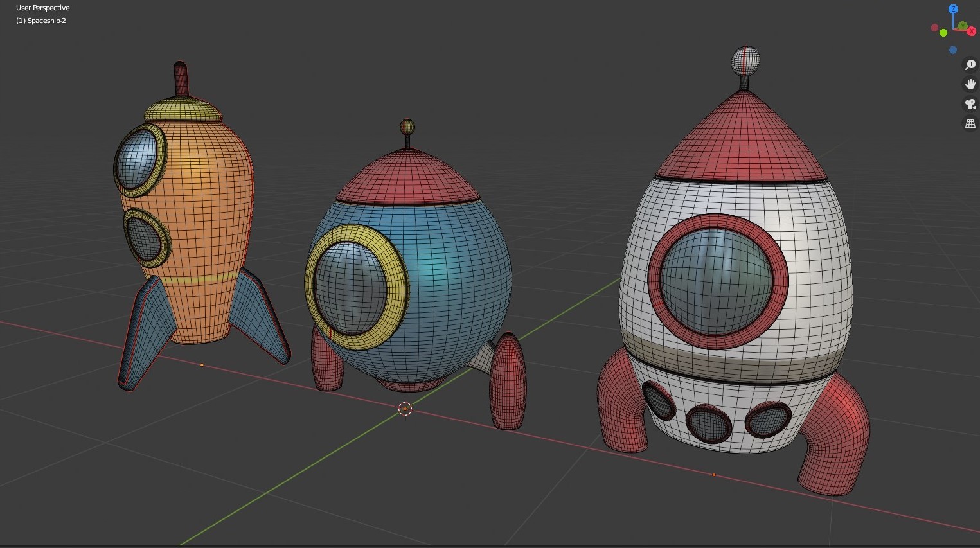980x548 pixels.
Task: Activate the hand pan icon on the right
Action: [970, 84]
